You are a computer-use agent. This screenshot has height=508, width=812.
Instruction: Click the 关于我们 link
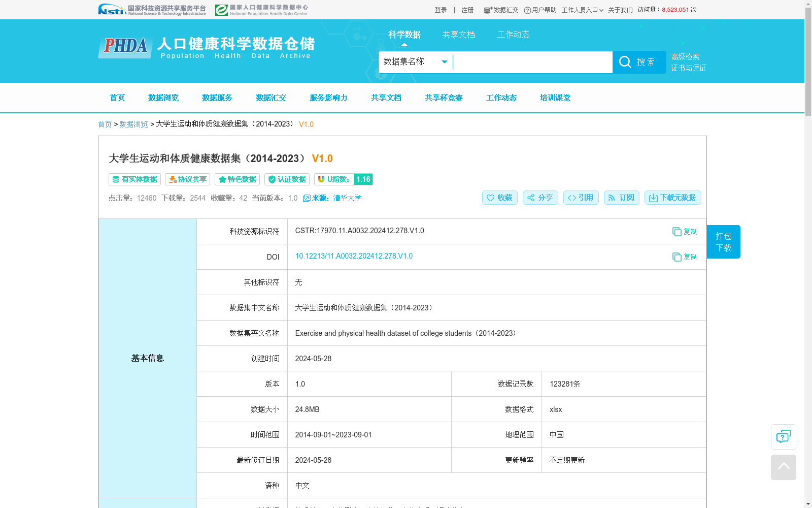620,10
